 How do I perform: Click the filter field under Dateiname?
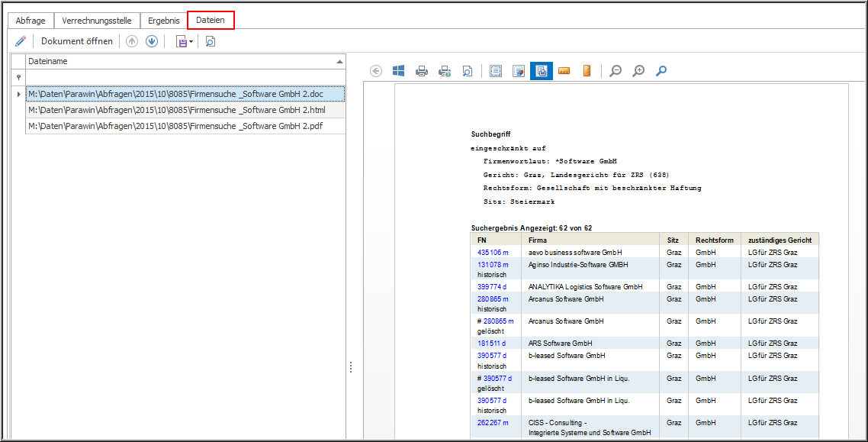click(185, 78)
